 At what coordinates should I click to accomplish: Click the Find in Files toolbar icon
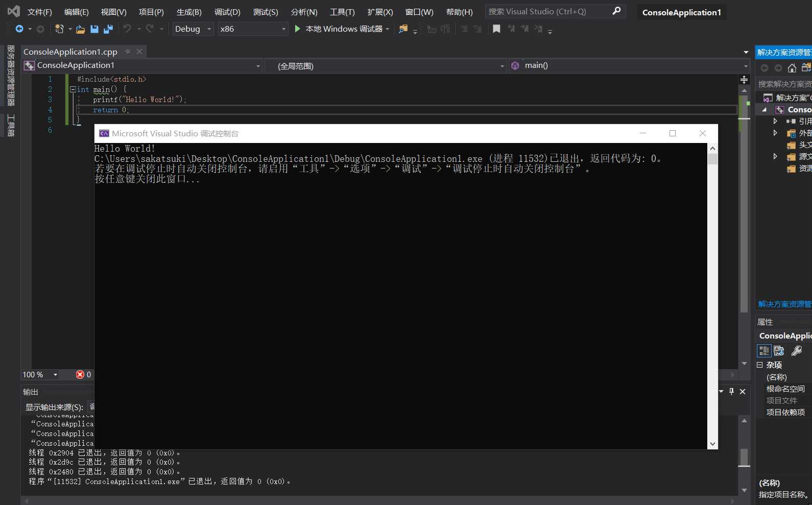(403, 29)
